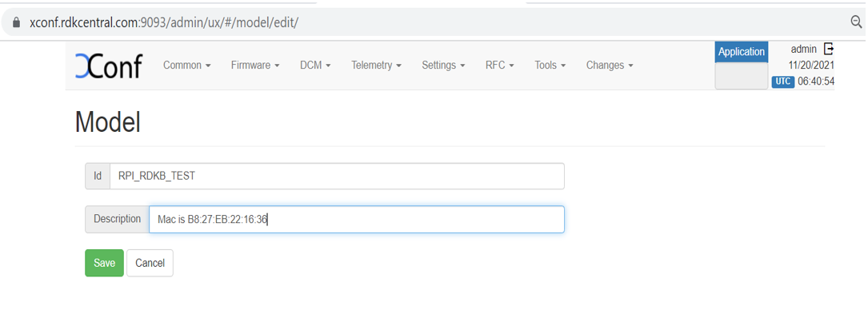Viewport: 868px width, 334px height.
Task: Open the Telemetry menu
Action: tap(376, 66)
